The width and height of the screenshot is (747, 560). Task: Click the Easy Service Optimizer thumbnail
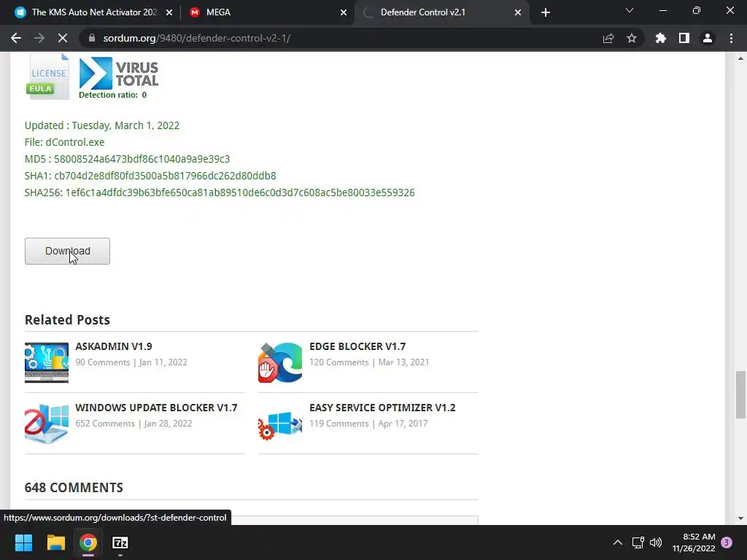[x=280, y=424]
